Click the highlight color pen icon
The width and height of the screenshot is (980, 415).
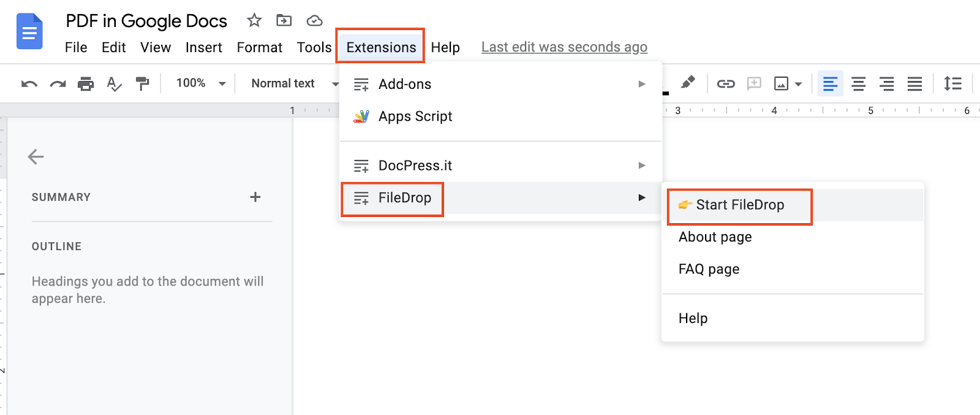click(x=688, y=82)
